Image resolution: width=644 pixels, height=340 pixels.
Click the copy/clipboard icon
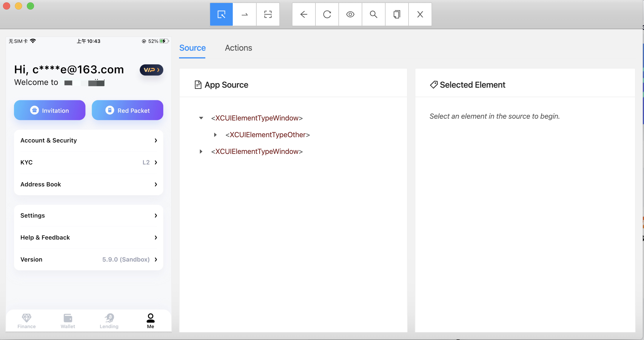396,14
